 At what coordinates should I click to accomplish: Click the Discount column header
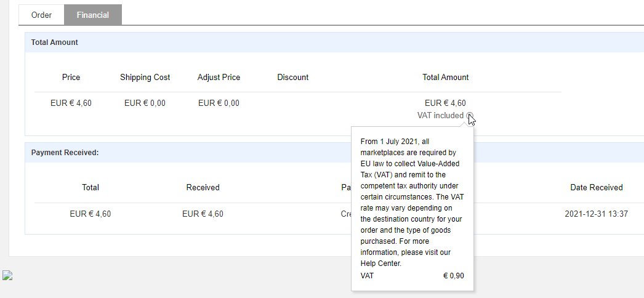[293, 77]
